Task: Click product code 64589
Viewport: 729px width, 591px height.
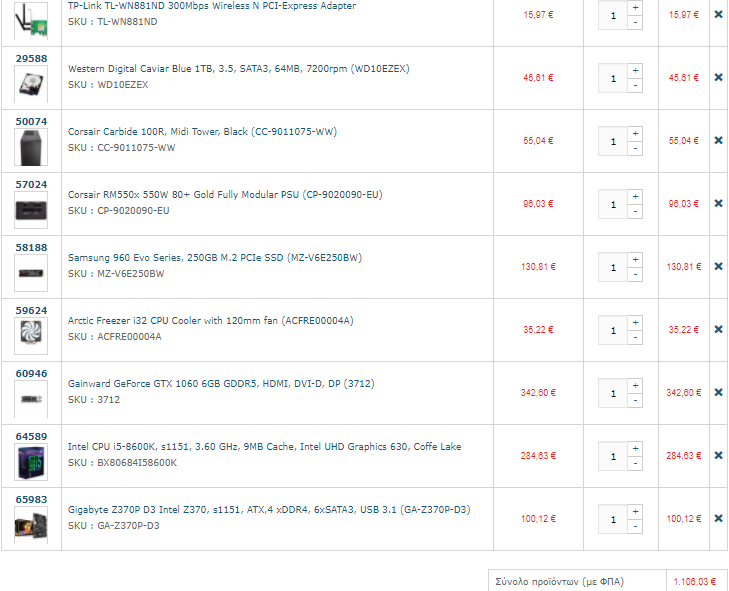Action: pyautogui.click(x=31, y=437)
